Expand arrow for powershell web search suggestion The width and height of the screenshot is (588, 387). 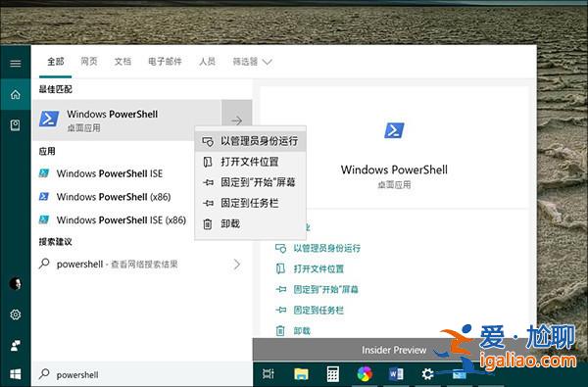pos(236,265)
